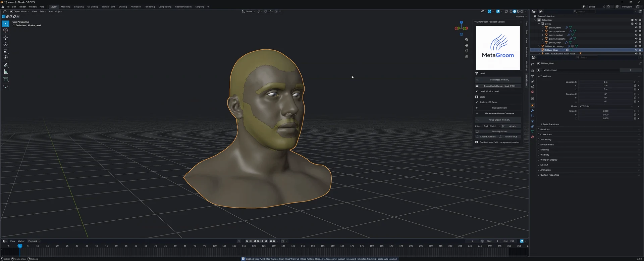The height and width of the screenshot is (261, 644).
Task: Uncheck the Collection exclude checkbox
Action: (x=632, y=20)
